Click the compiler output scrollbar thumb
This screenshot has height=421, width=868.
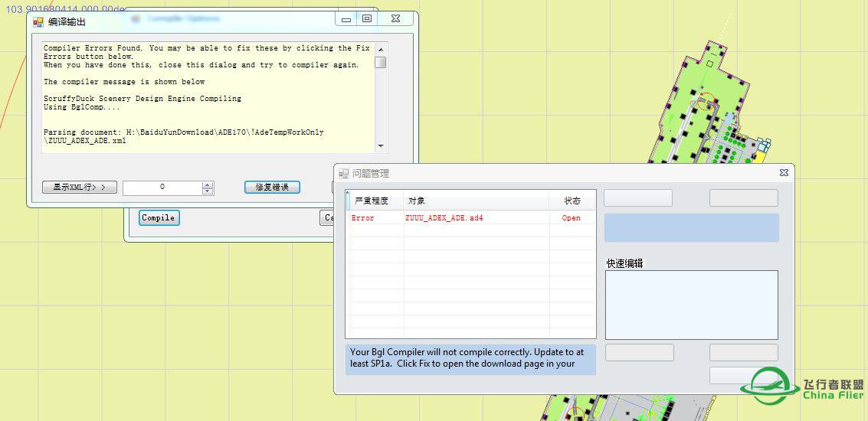[x=380, y=62]
